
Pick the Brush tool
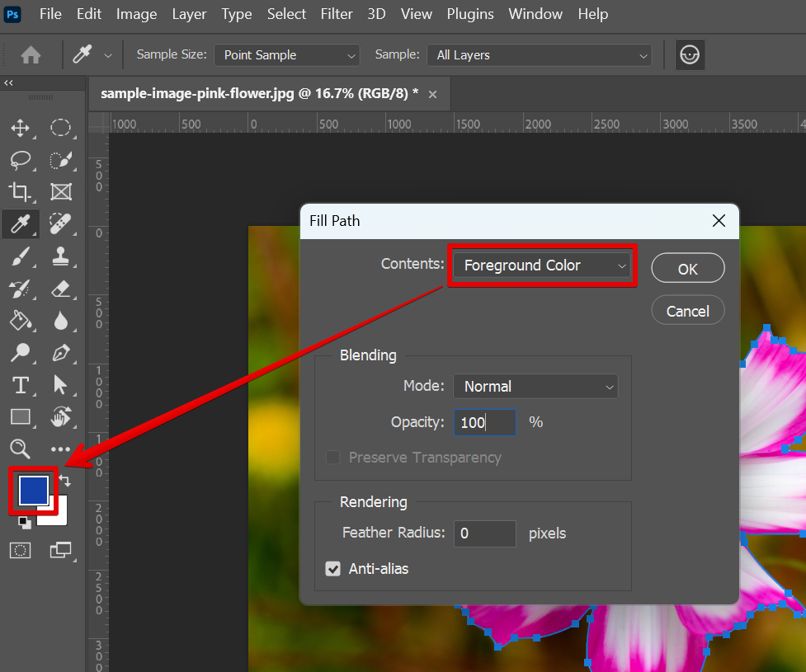[x=20, y=257]
